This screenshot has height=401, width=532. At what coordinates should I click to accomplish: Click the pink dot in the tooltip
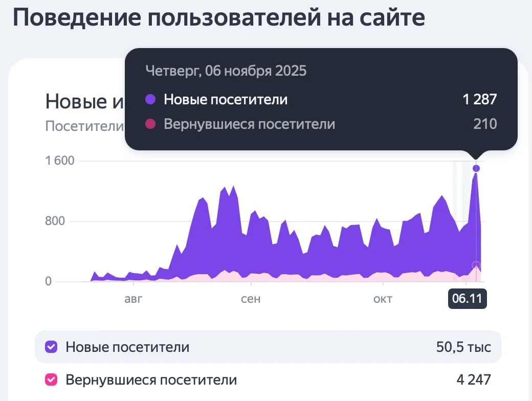point(150,124)
